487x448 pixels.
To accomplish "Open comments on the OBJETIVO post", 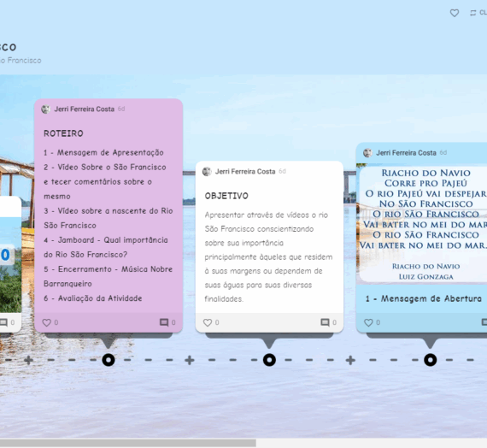I will pos(325,322).
